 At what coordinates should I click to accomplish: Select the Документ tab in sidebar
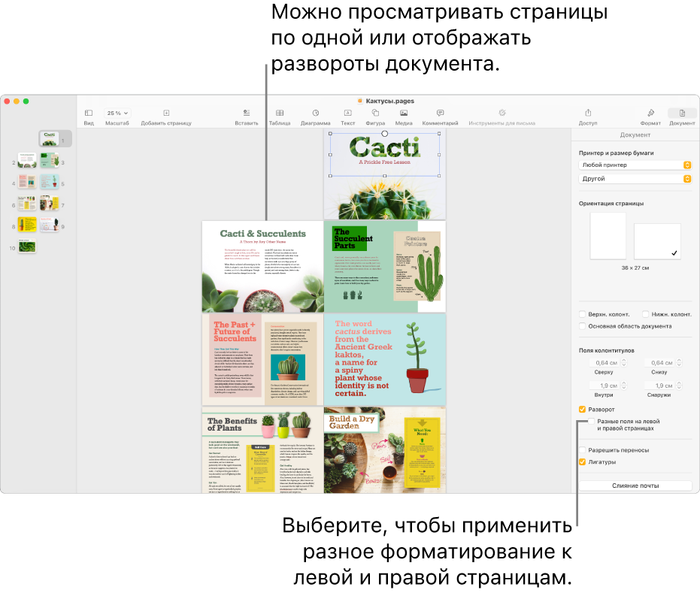(x=635, y=135)
